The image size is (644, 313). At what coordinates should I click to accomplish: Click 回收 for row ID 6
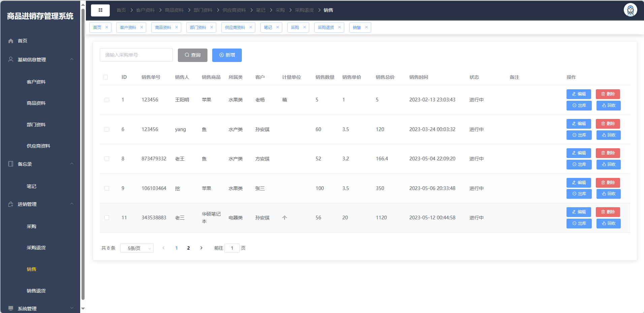point(609,135)
